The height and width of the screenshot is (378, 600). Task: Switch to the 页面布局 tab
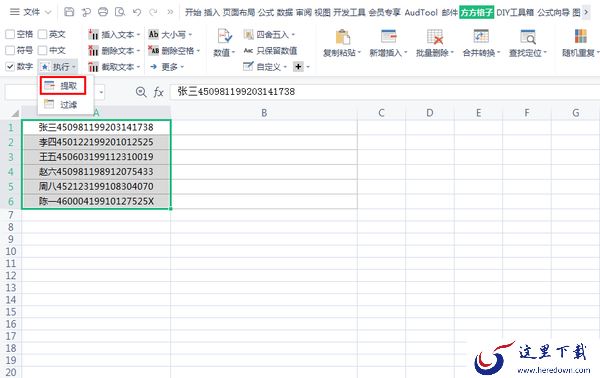[x=239, y=13]
